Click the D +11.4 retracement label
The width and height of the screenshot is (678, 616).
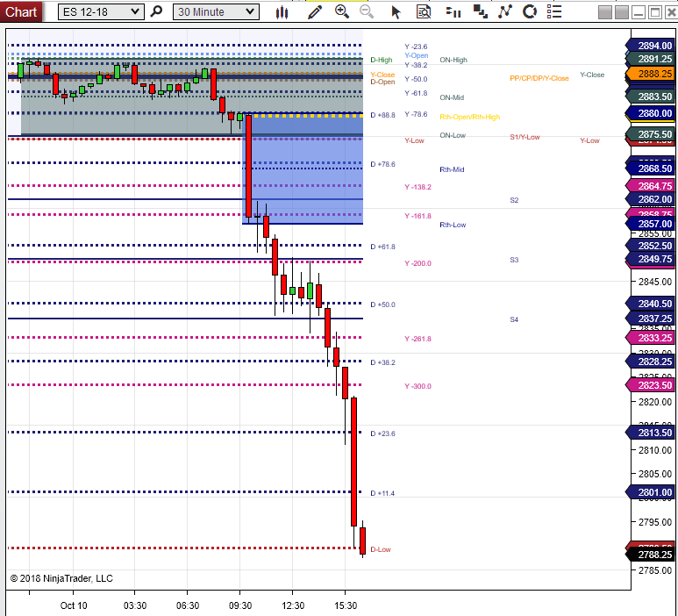coord(382,493)
